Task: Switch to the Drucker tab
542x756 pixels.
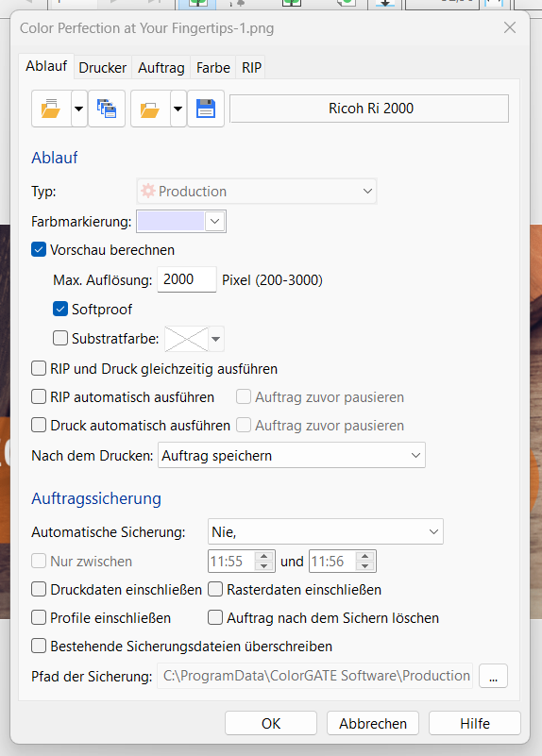Action: pos(103,68)
